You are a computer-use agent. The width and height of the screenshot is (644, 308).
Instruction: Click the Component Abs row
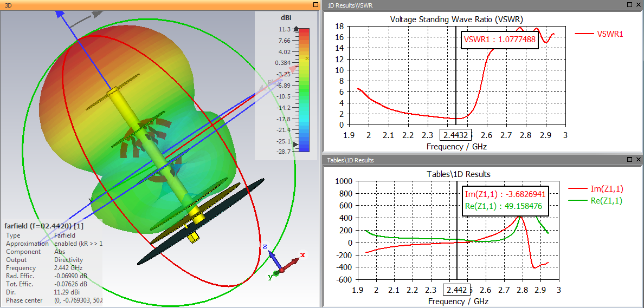tap(35, 252)
